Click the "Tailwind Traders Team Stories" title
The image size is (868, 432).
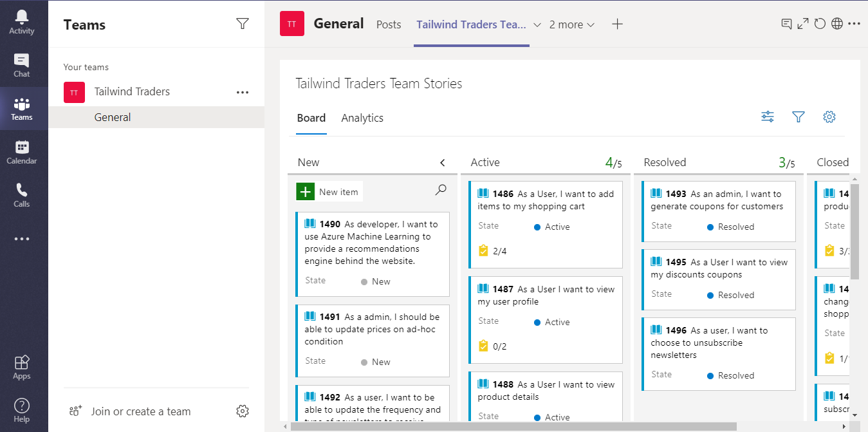tap(379, 84)
